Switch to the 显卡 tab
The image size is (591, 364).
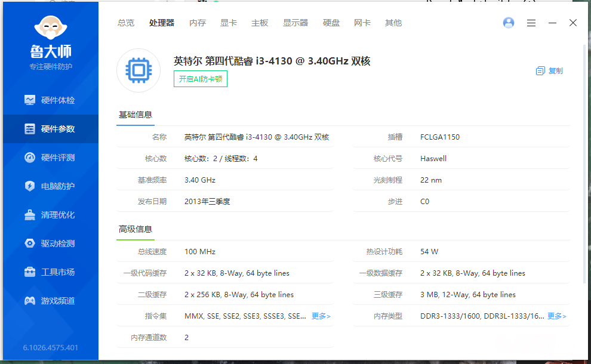229,23
